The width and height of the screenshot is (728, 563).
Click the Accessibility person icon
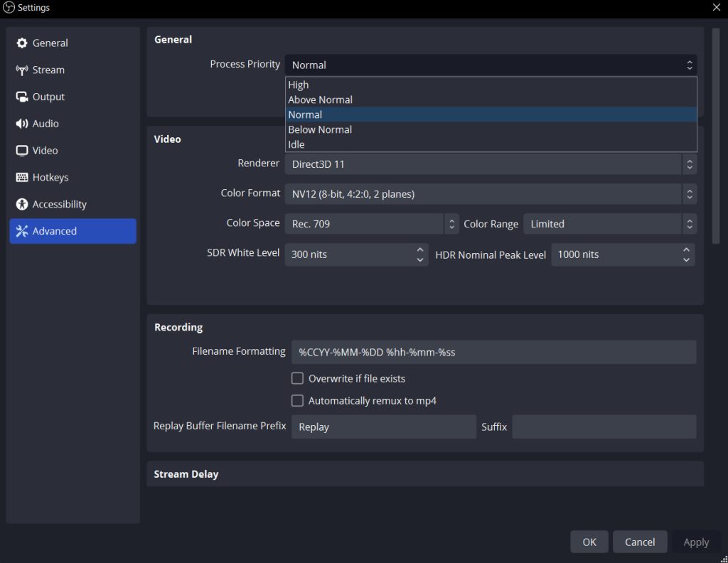(x=22, y=204)
